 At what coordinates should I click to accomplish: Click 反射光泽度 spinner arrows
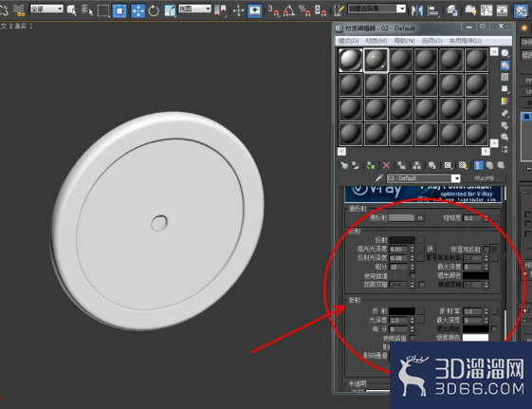tap(413, 258)
